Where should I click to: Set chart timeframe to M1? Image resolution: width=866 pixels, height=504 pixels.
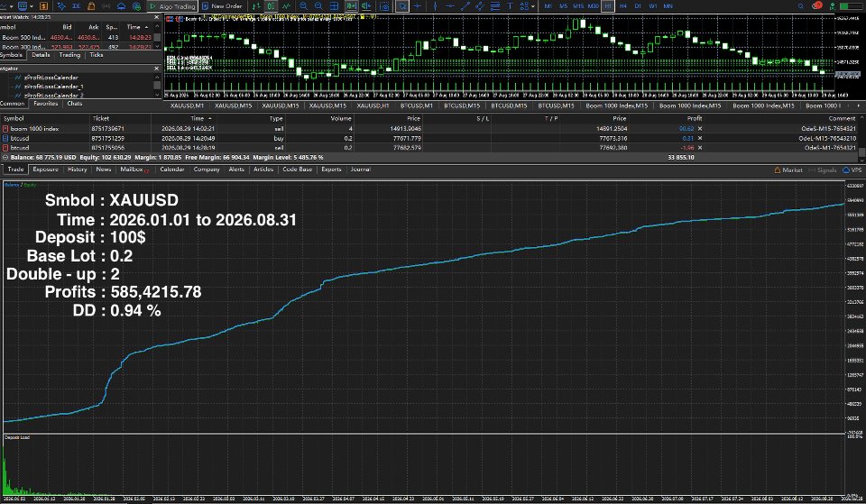coord(548,6)
